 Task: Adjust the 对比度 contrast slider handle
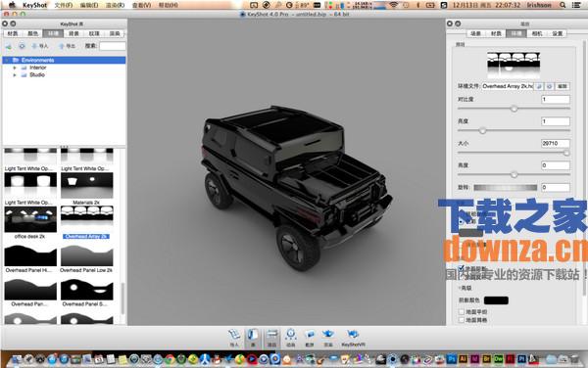tap(514, 109)
